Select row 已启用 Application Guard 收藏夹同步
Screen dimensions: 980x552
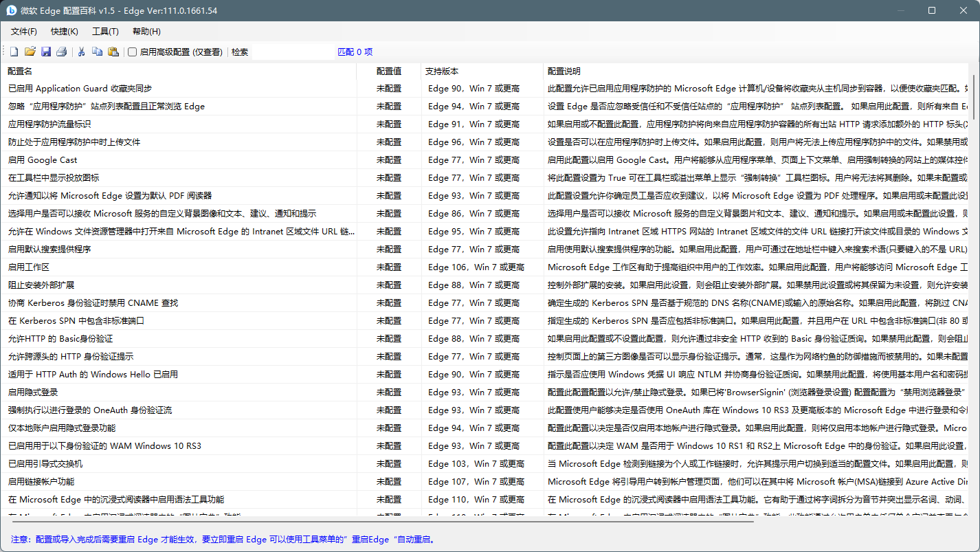pyautogui.click(x=486, y=88)
